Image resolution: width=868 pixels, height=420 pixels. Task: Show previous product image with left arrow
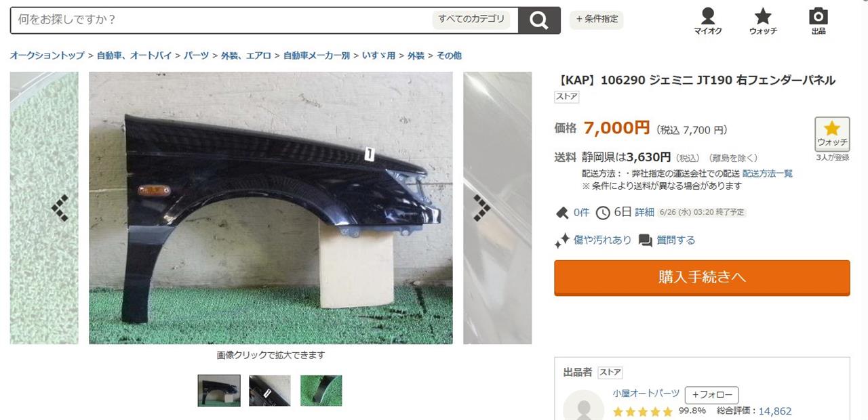pos(60,208)
